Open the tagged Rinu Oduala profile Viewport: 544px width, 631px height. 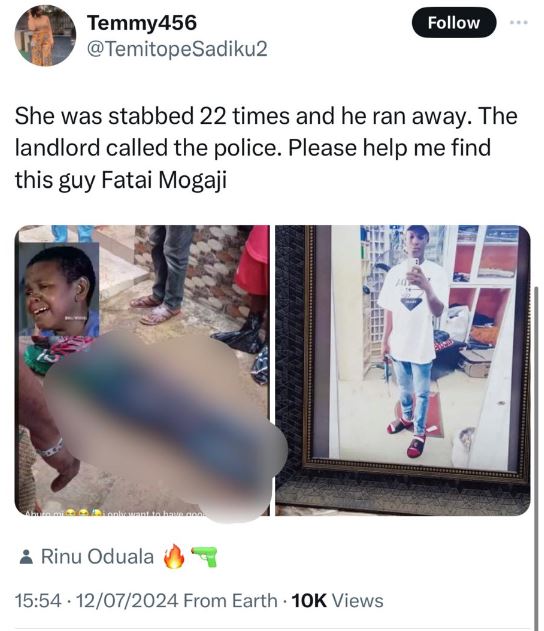pos(97,557)
